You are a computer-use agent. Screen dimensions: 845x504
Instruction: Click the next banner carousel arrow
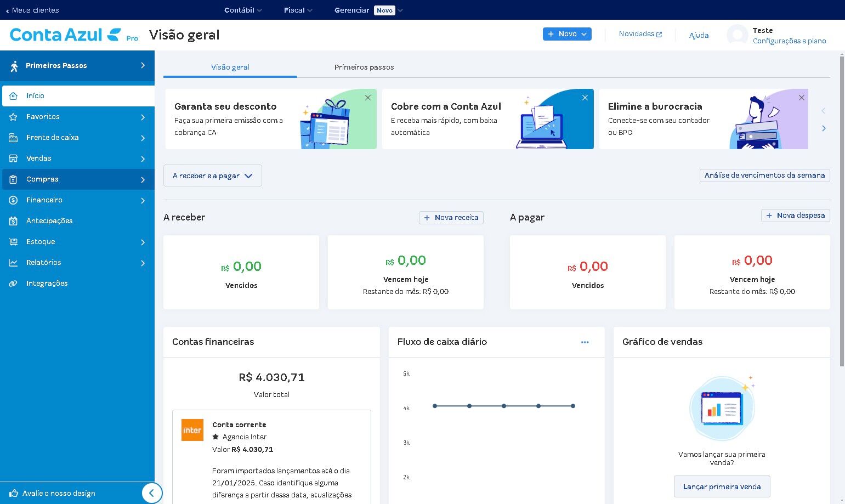[824, 128]
